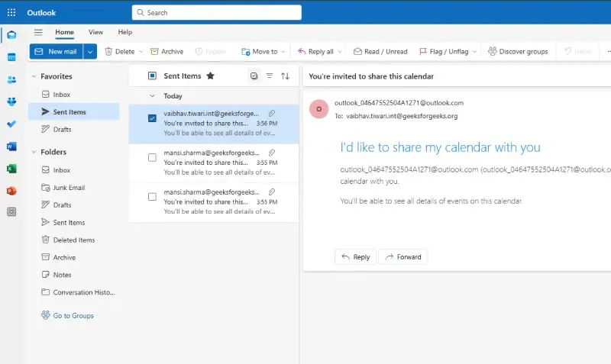611x364 pixels.
Task: Remove Sent Items from favorites star
Action: click(x=211, y=76)
